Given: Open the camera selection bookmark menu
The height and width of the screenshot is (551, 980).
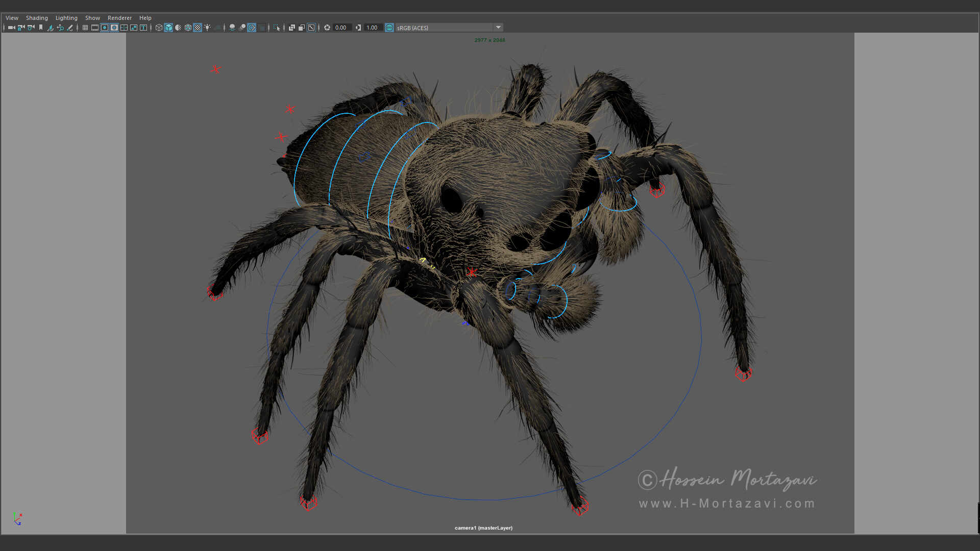Looking at the screenshot, I should coord(40,28).
